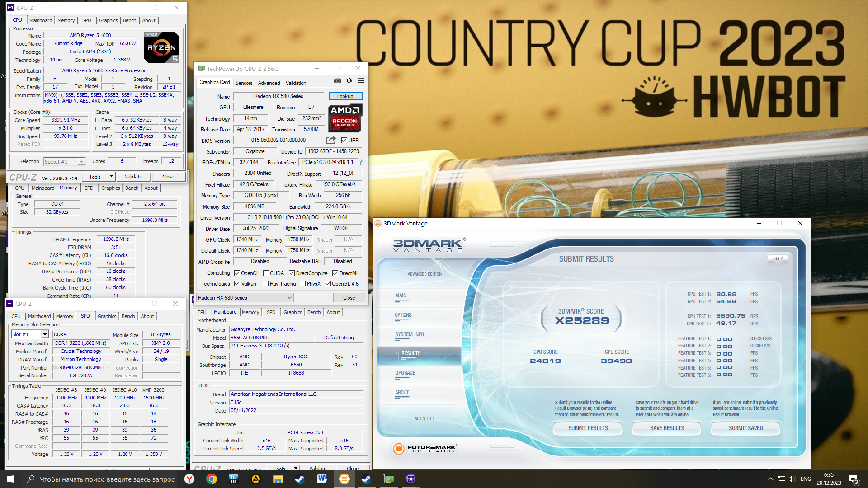Click the Ryzen 5 logo in CPU-Z

pos(161,47)
